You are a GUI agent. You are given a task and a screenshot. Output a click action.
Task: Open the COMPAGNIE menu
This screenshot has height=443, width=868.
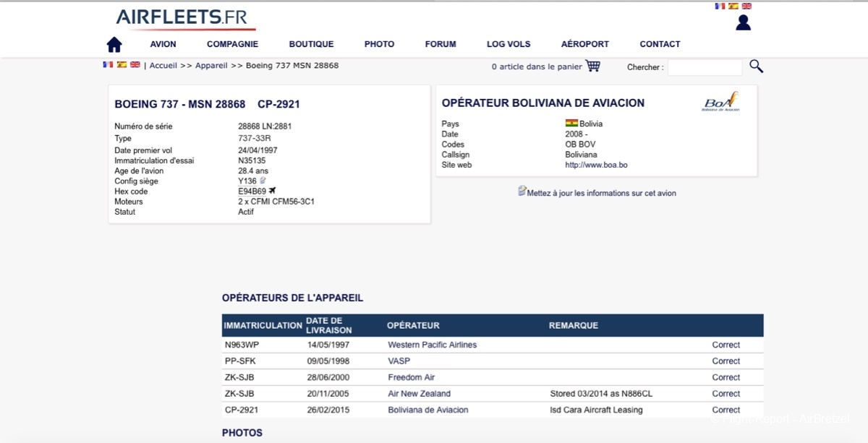click(x=232, y=44)
